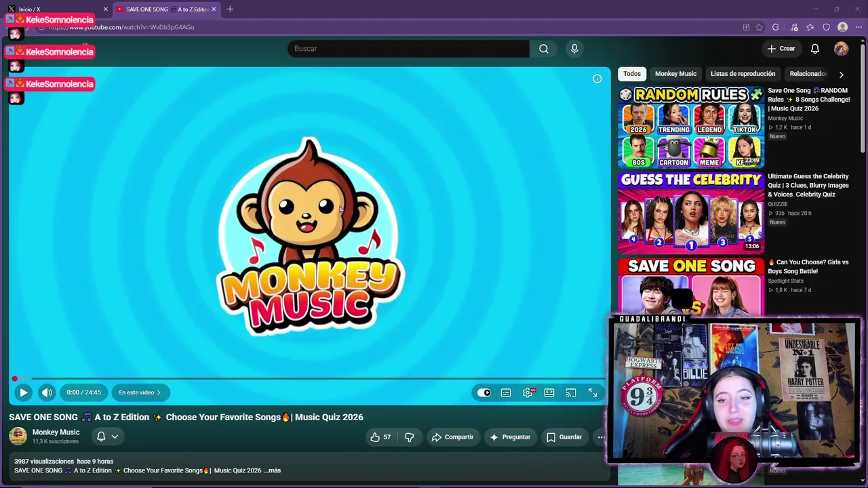This screenshot has height=488, width=868.
Task: Open the Monkey Music channel avatar
Action: [x=18, y=436]
